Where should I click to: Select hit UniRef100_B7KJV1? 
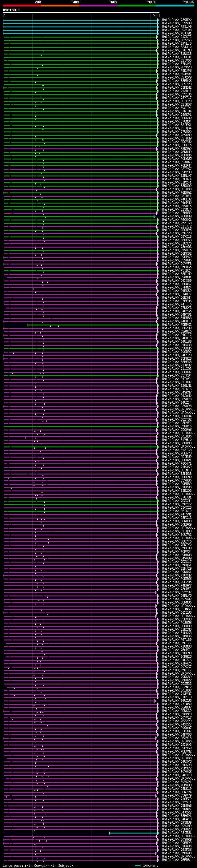point(176,64)
